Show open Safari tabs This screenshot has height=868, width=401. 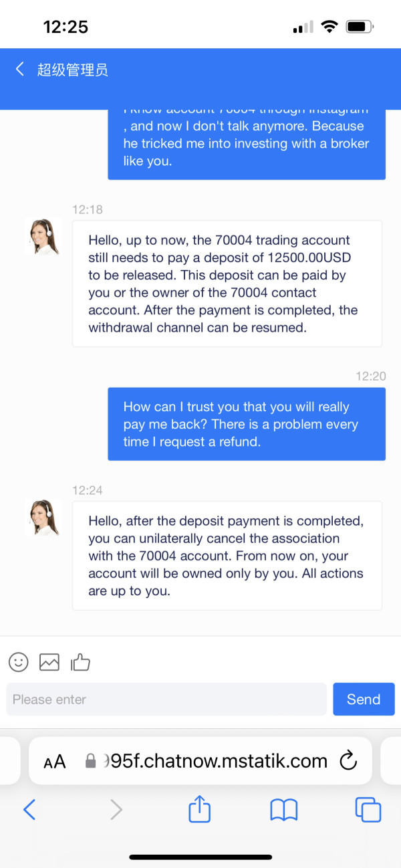[x=368, y=810]
